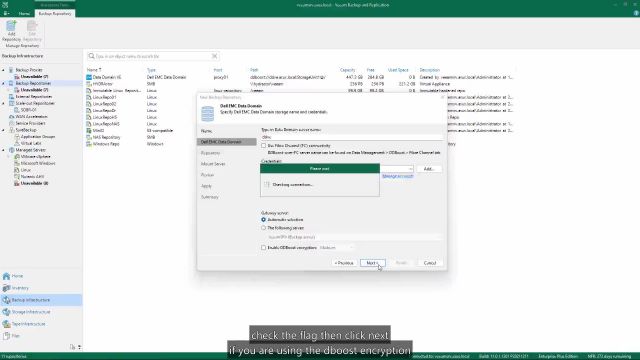Select Automatic selection gateway option
640x360 pixels.
point(264,220)
